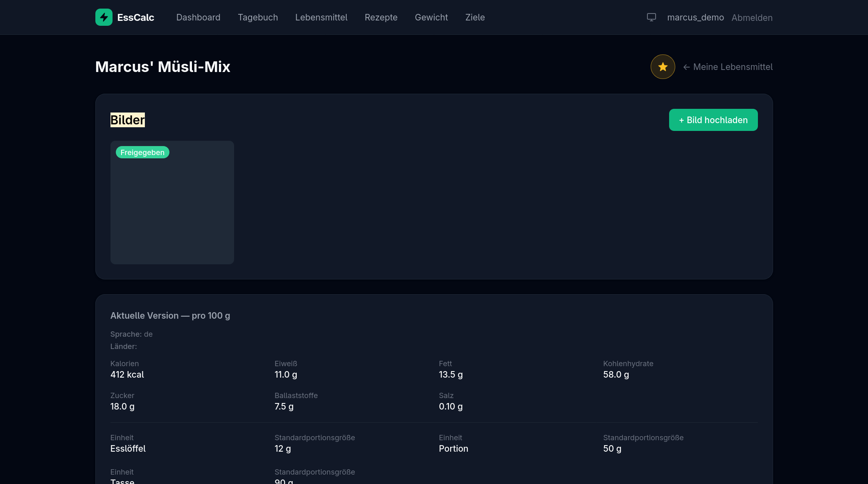The height and width of the screenshot is (484, 868).
Task: Click the EssCalc brand name
Action: pos(135,17)
